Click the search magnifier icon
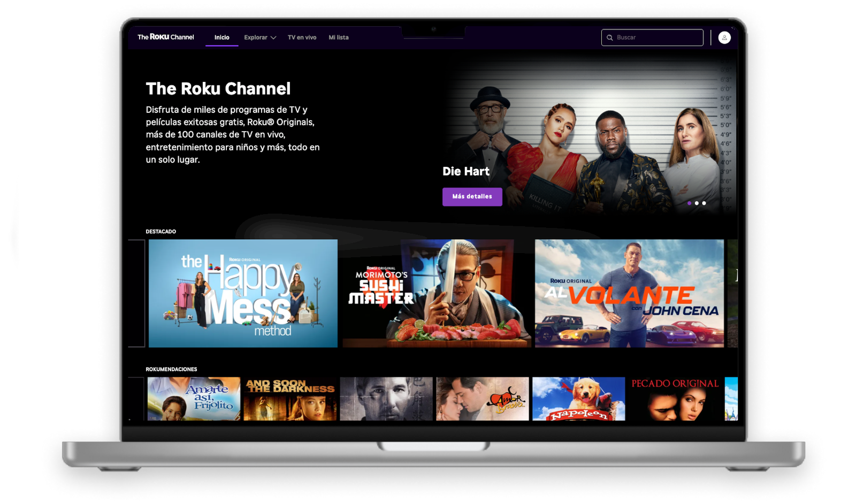The width and height of the screenshot is (856, 504). (609, 37)
